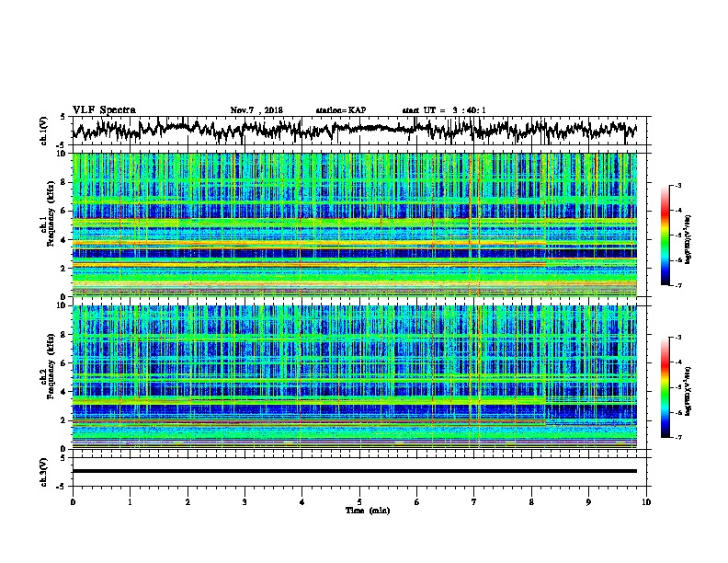
Task: Click the ch.3 flat voltage trace panel
Action: (361, 472)
